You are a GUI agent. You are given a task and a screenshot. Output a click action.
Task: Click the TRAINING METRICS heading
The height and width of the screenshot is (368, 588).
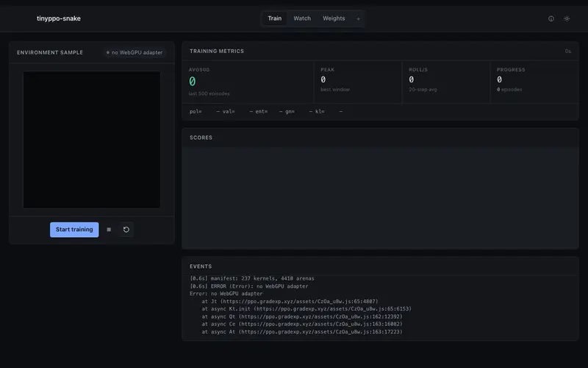pos(217,51)
